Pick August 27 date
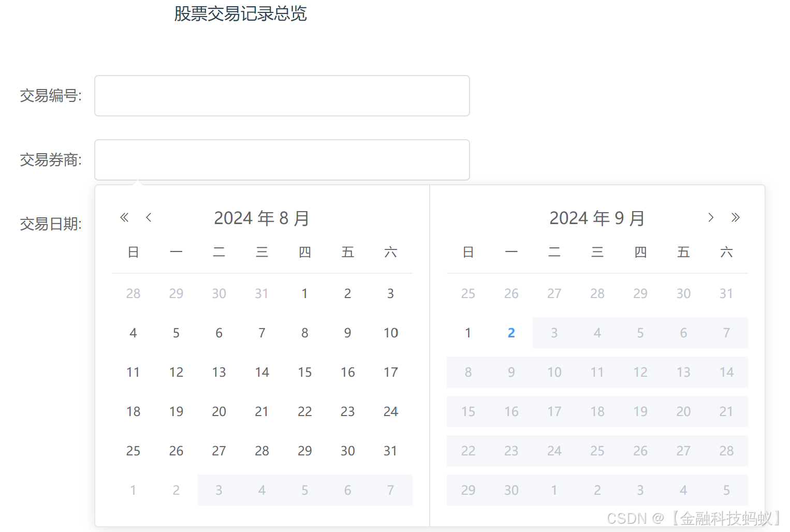 pyautogui.click(x=219, y=451)
